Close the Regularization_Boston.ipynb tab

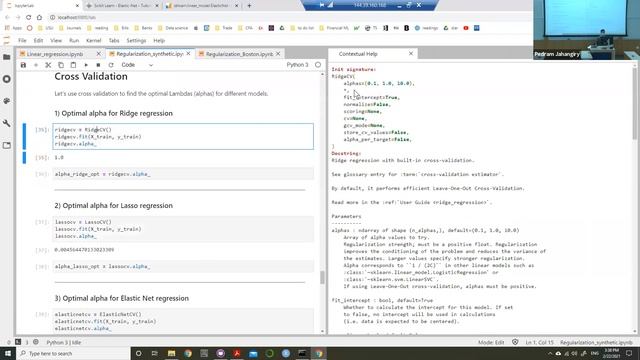tap(278, 54)
